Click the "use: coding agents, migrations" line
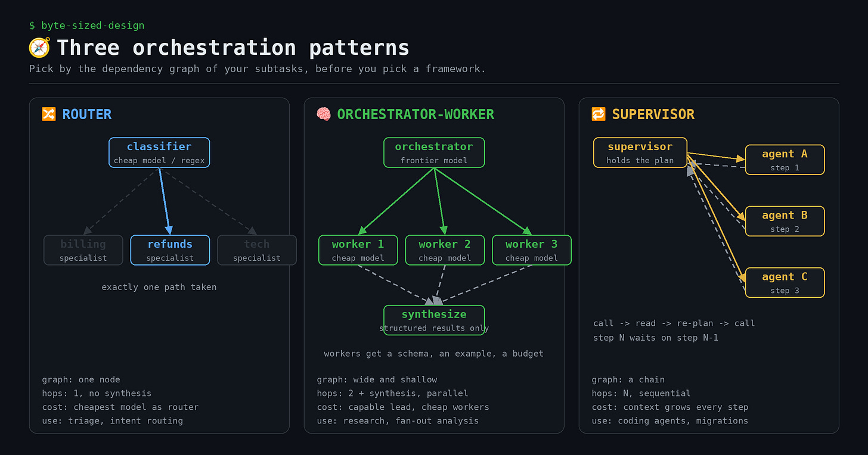This screenshot has height=455, width=868. (670, 421)
